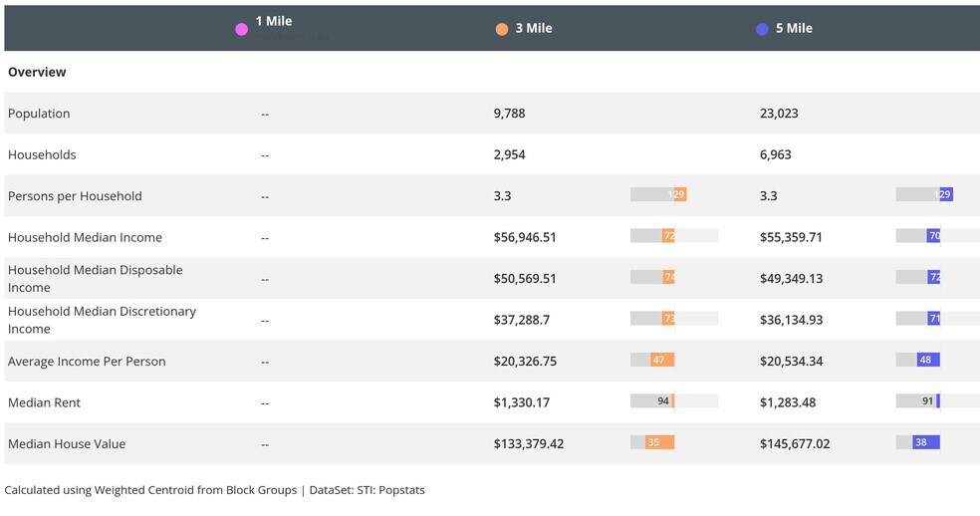Click the blue Median House Value bar showing 38

coord(925,442)
